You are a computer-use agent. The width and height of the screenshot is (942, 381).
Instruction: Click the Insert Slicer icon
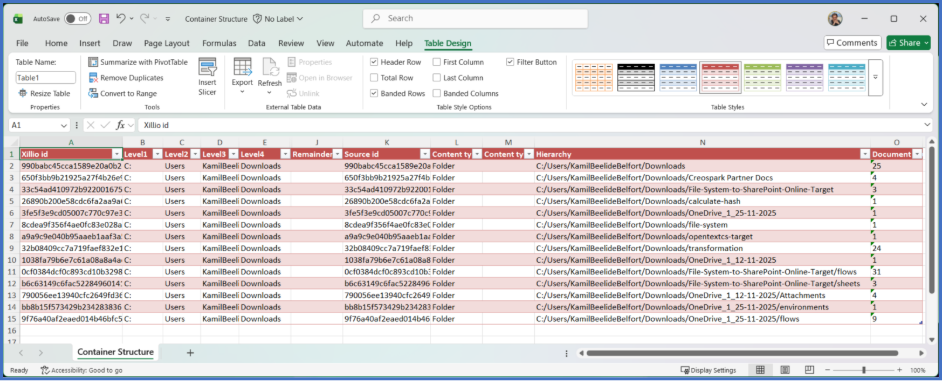(x=207, y=67)
